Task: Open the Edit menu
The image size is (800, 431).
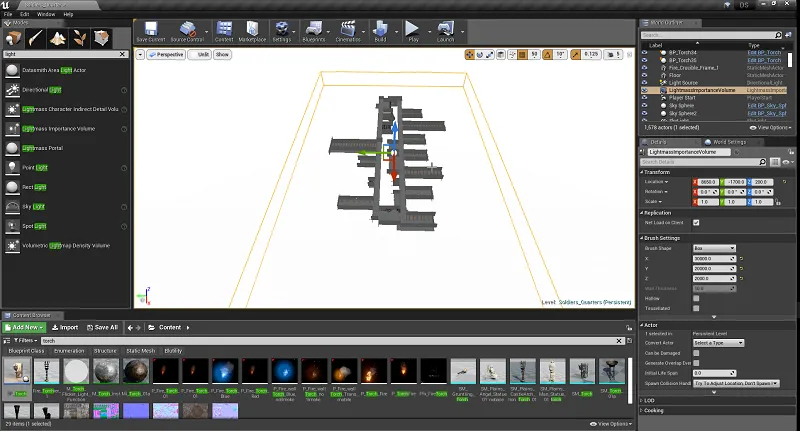Action: [24, 14]
